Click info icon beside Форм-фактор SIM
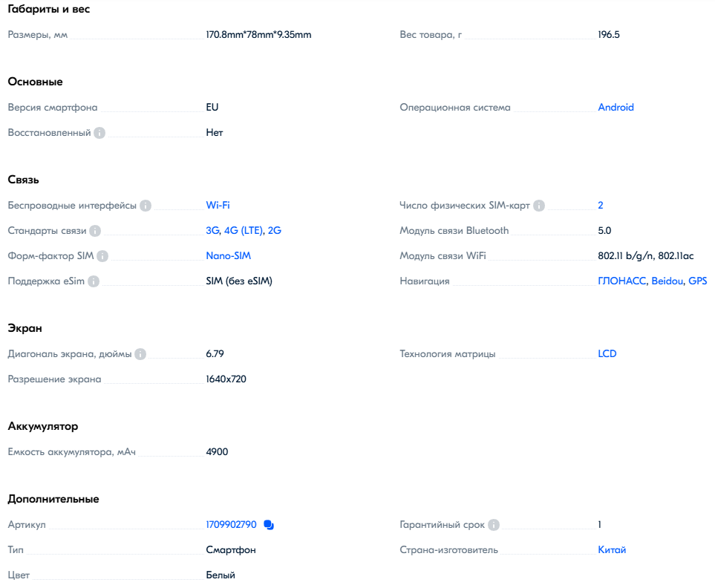The image size is (715, 588). [x=102, y=256]
